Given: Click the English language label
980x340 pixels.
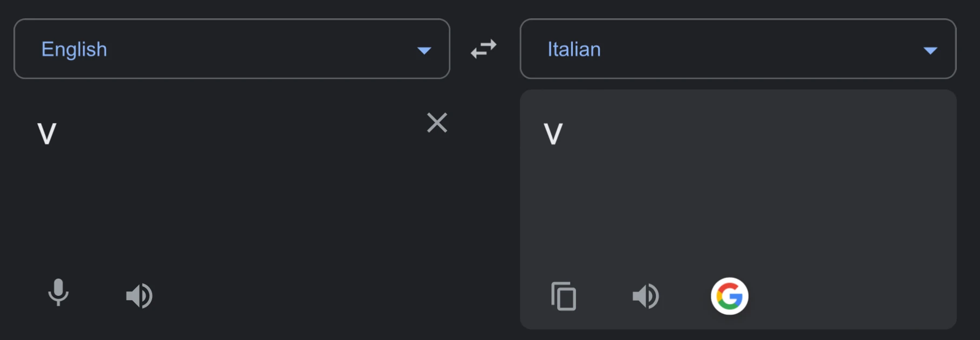Looking at the screenshot, I should [74, 50].
